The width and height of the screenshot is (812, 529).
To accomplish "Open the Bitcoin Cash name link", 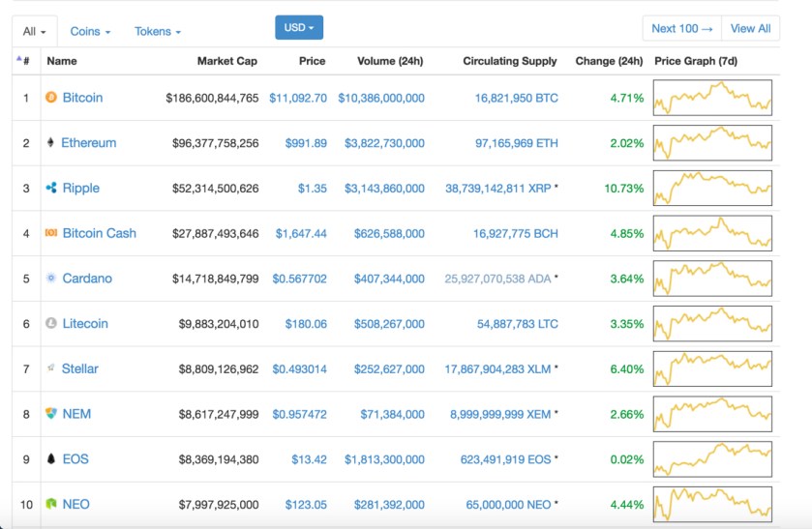I will 99,233.
